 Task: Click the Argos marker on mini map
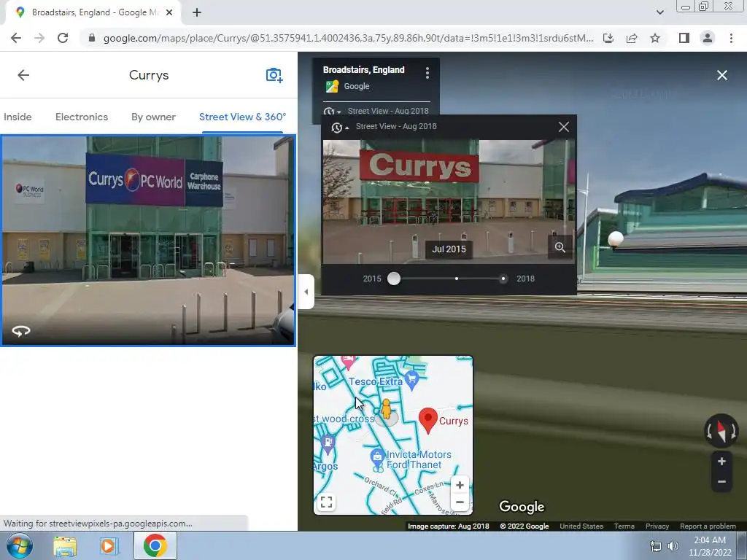328,443
